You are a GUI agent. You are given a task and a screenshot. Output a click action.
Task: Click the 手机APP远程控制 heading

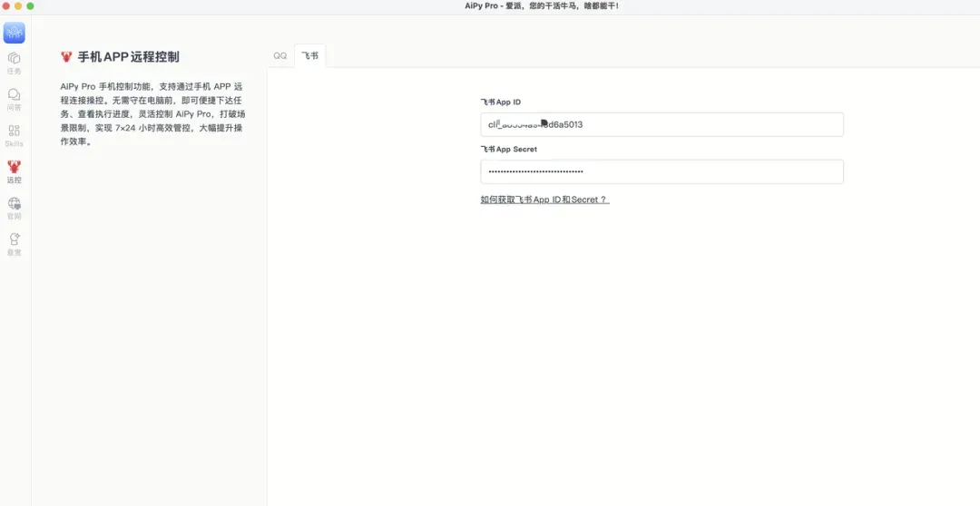click(128, 57)
